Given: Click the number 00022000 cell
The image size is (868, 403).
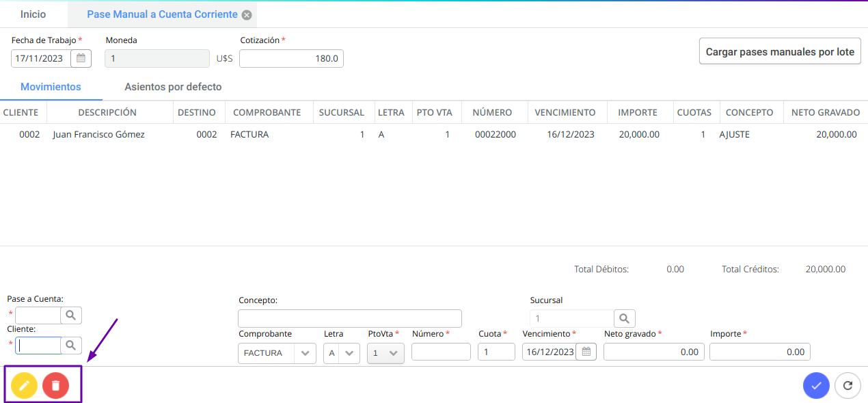Looking at the screenshot, I should click(x=496, y=135).
